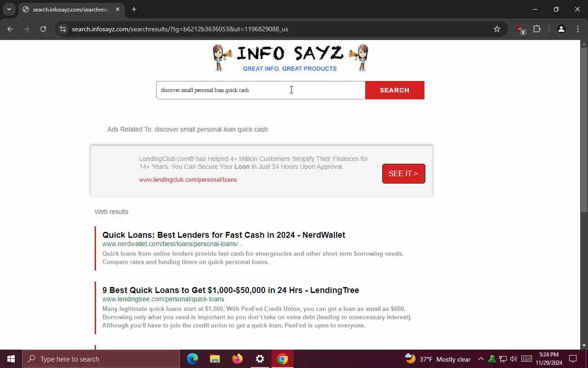Select the search.infosayz.com tab
This screenshot has height=368, width=588.
[71, 9]
